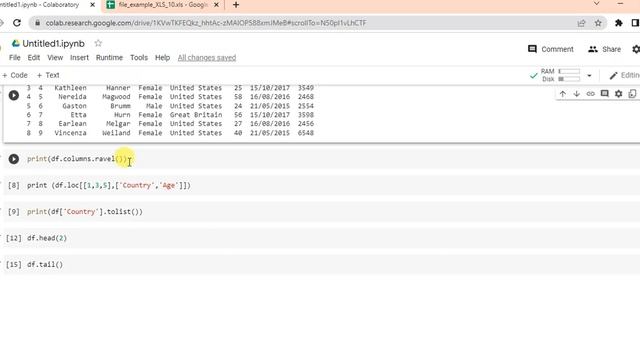Open browser extensions puzzle icon
Screen dimensions: 640x360
point(619,23)
